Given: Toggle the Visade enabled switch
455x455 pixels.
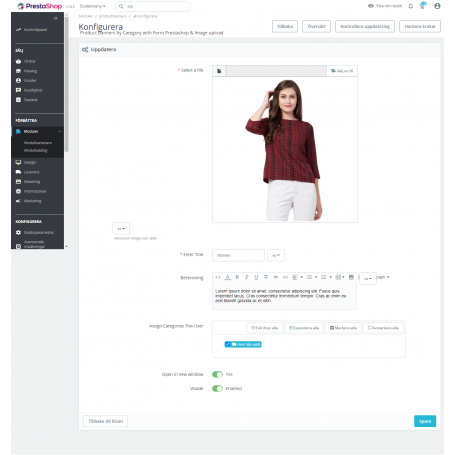Looking at the screenshot, I should (217, 388).
